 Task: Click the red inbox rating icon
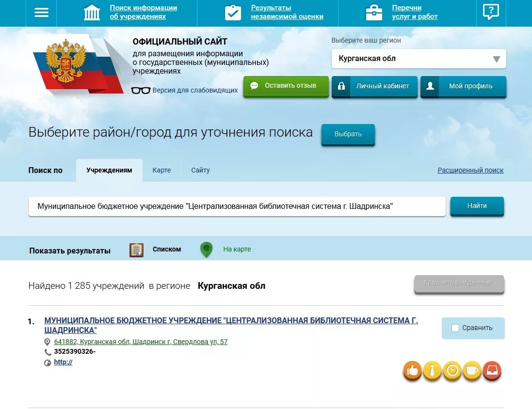point(493,371)
